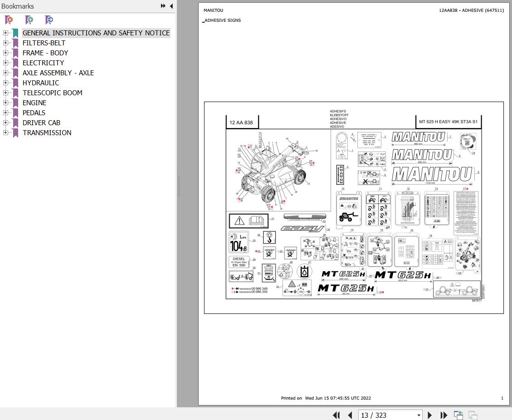This screenshot has height=420, width=512.
Task: Click the previous view icon beside last-page button
Action: pos(458,415)
